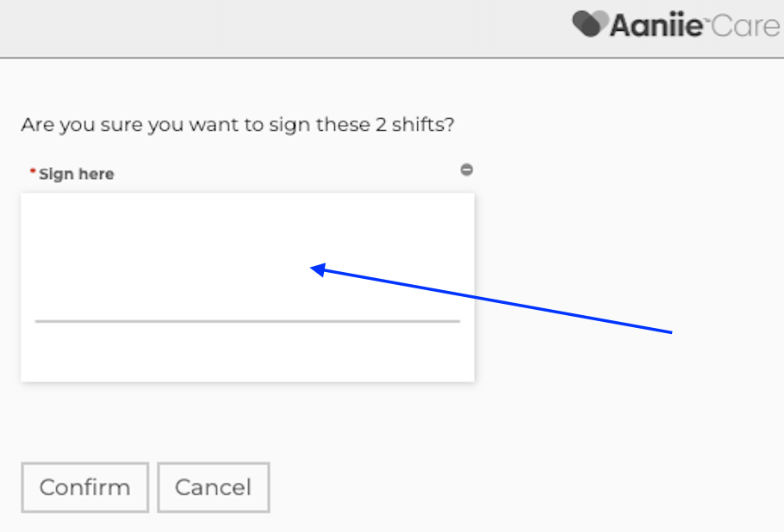
Task: Clear the signature with the minus icon
Action: [x=466, y=170]
